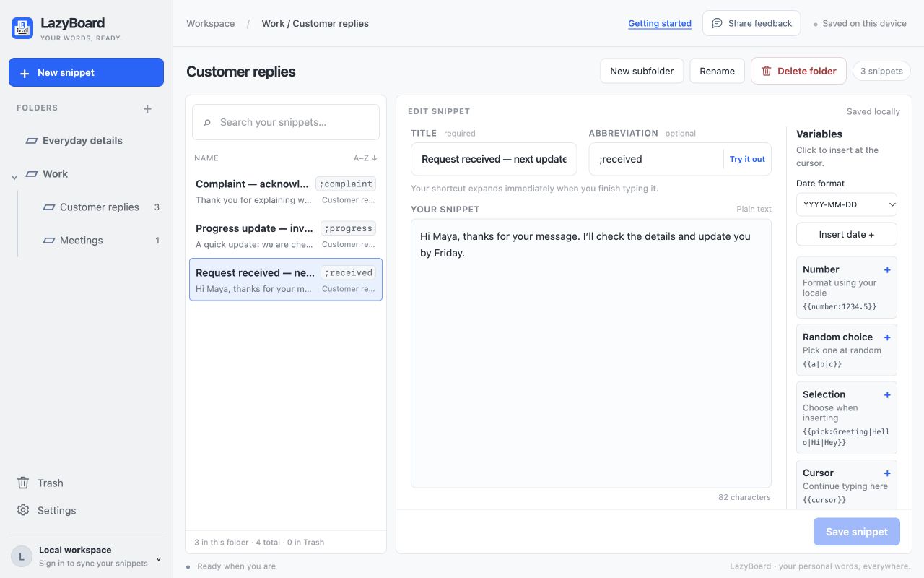This screenshot has height=578, width=924.
Task: Open the Getting started link
Action: (660, 23)
